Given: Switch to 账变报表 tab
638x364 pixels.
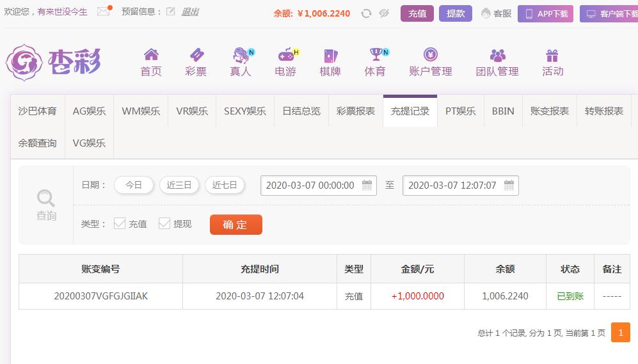Looking at the screenshot, I should (x=550, y=111).
